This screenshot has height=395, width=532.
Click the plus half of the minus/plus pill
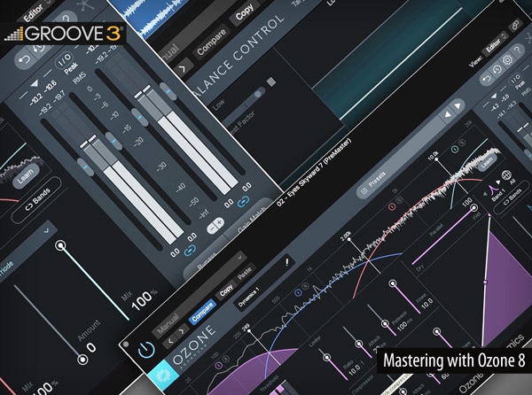click(220, 222)
